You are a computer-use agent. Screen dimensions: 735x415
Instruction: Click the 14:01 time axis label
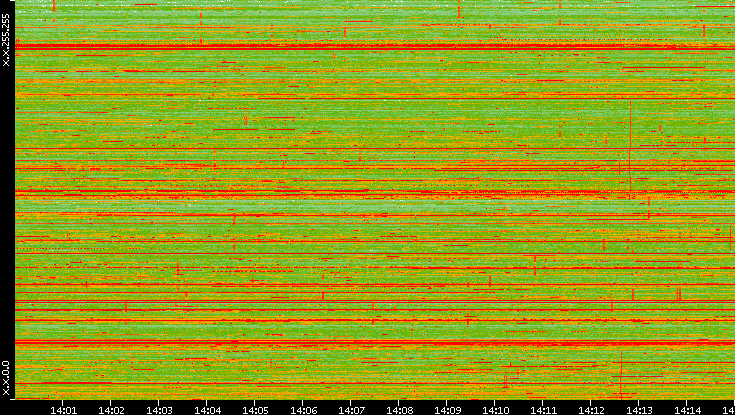click(x=63, y=410)
